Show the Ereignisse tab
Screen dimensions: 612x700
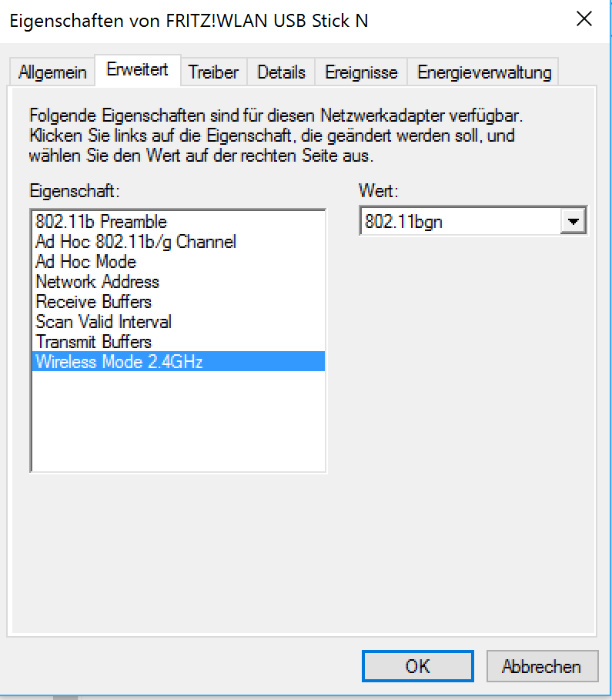[361, 72]
